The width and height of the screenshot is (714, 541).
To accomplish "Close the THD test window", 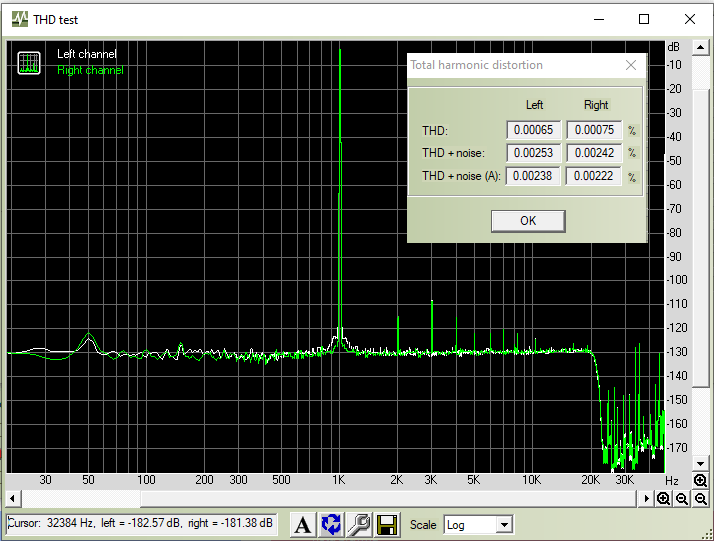I will coord(690,19).
